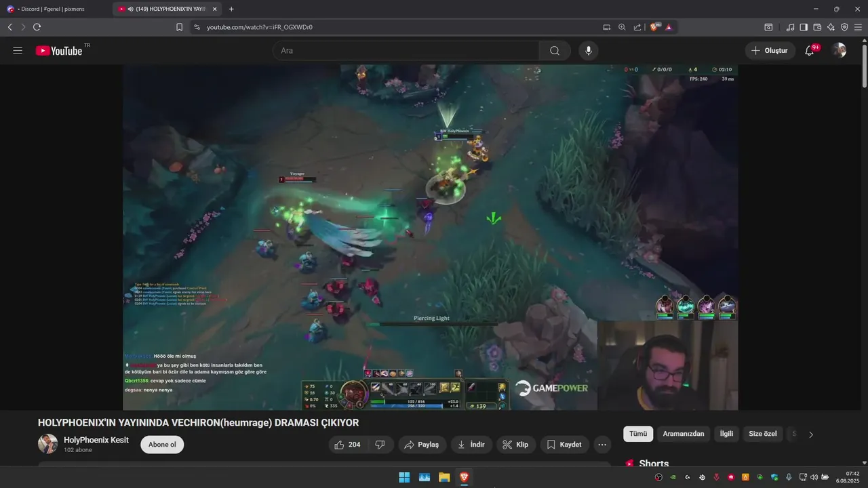Save the video with Kaydet
The width and height of the screenshot is (868, 488).
564,445
